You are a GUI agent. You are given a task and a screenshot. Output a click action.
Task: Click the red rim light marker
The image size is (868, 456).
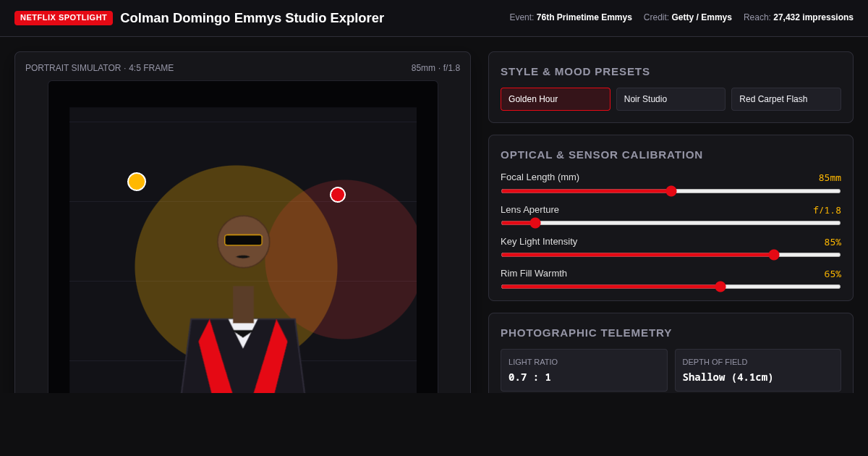338,195
